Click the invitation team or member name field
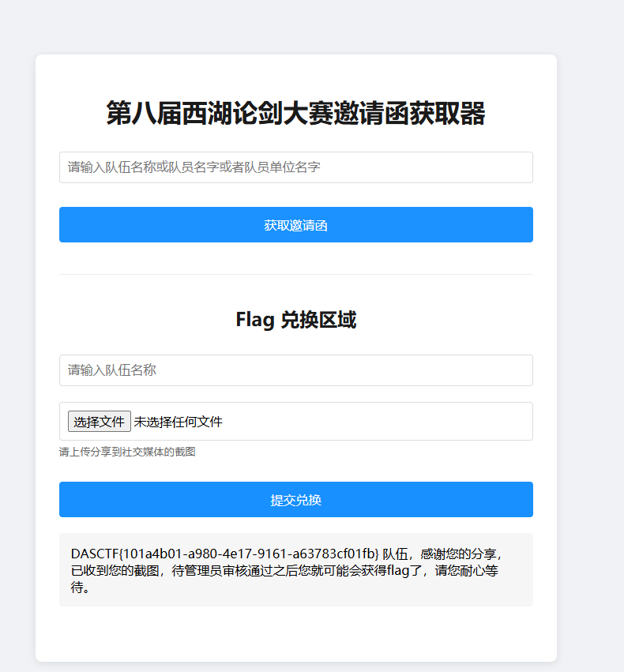Viewport: 624px width, 672px height. coord(295,167)
